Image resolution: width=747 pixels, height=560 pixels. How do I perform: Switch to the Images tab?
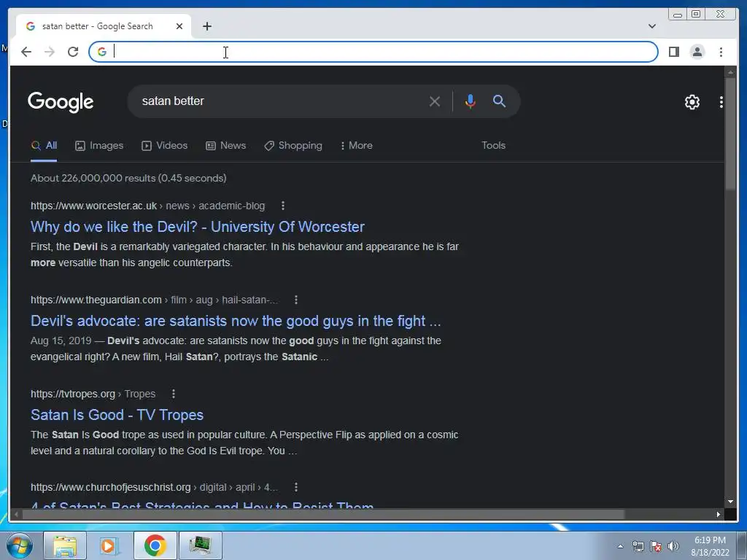(99, 146)
